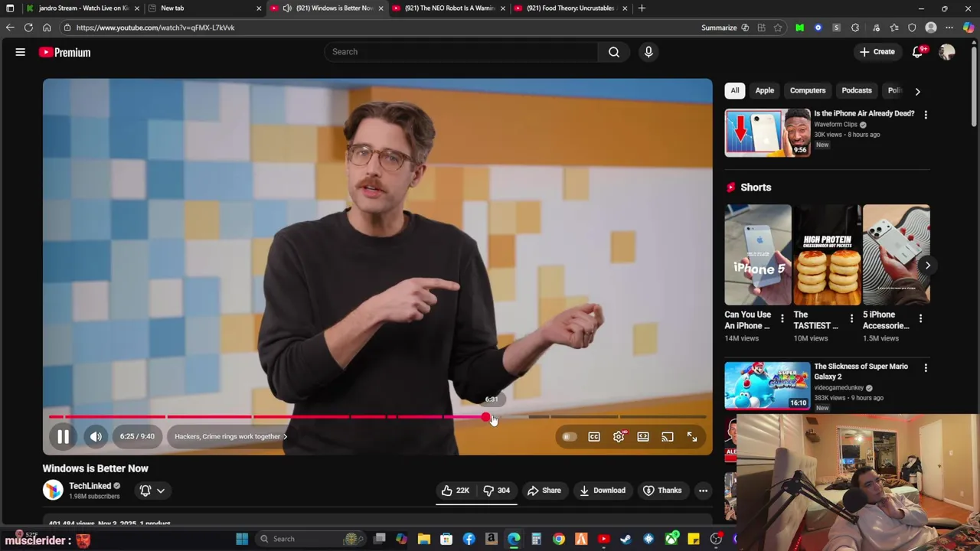Click the YouTube search input field
980x551 pixels.
pyautogui.click(x=461, y=52)
